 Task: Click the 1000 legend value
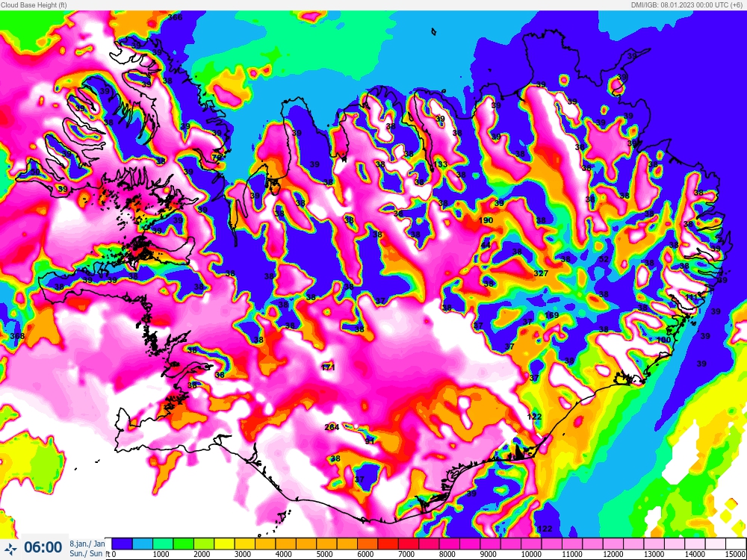(161, 554)
